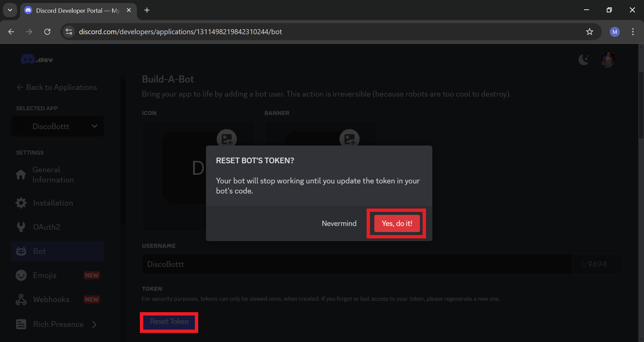Click the Emojis smiley icon

click(x=21, y=275)
